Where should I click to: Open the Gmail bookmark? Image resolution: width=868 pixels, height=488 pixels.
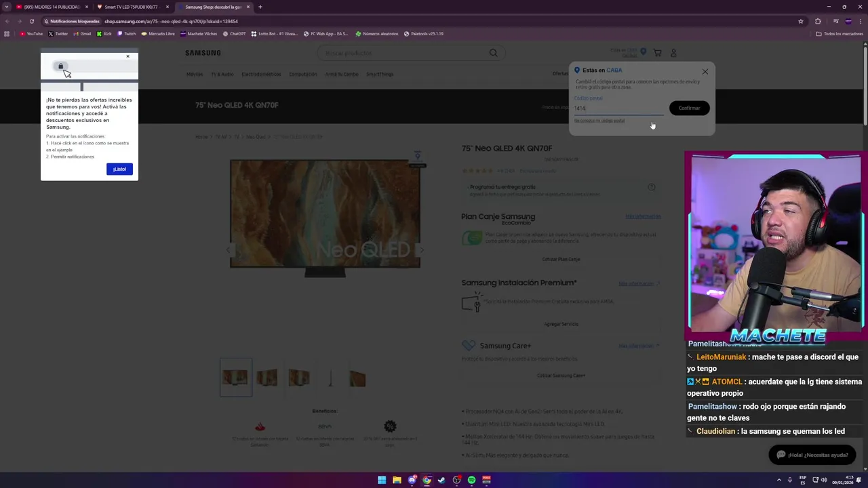click(x=82, y=34)
